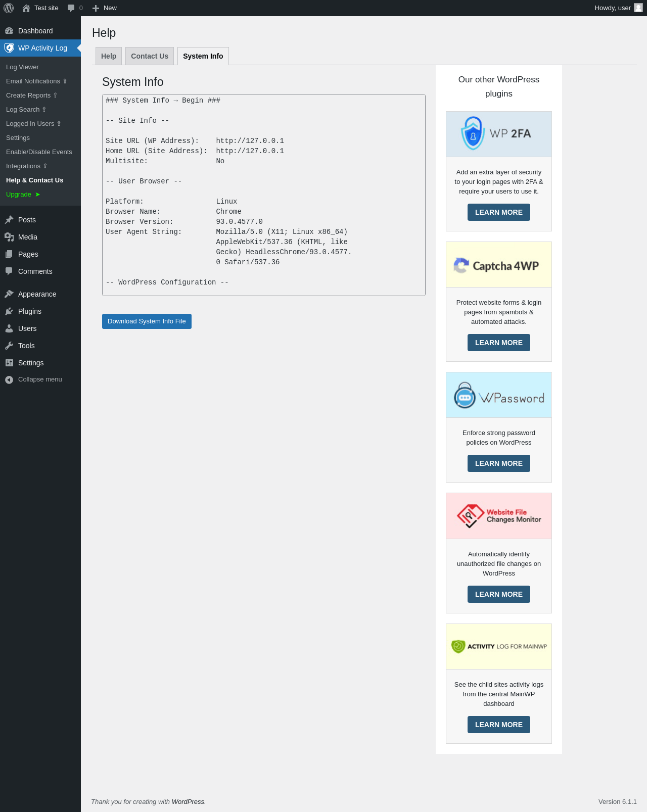Click the WordPress logo in admin bar
Screen dimensions: 647x812
click(x=9, y=8)
